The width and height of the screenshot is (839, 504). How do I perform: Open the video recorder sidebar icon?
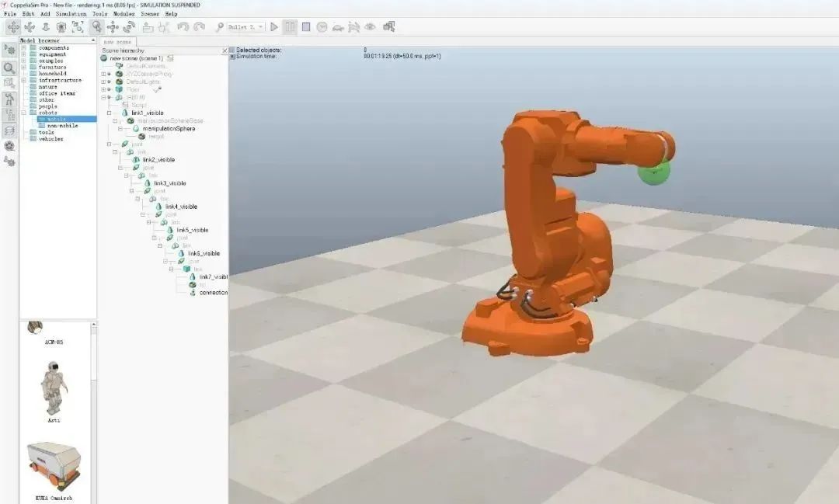pos(9,145)
